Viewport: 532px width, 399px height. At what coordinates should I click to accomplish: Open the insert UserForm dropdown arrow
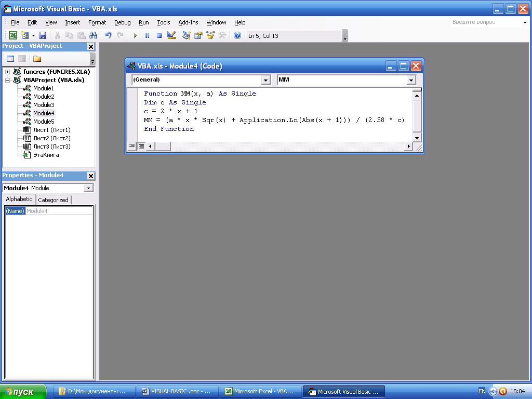pos(33,35)
